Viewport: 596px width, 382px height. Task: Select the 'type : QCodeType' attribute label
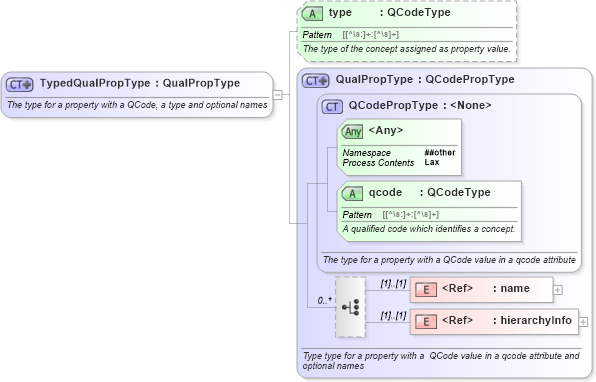pyautogui.click(x=390, y=12)
